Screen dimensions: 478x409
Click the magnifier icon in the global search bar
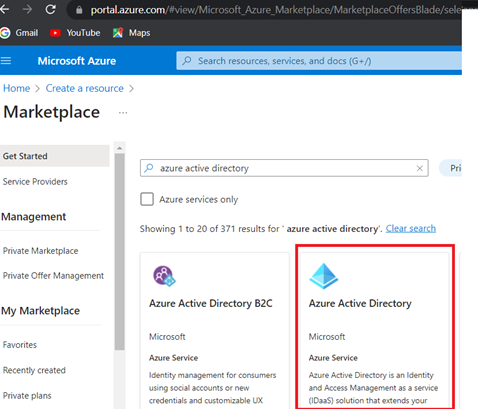point(187,61)
